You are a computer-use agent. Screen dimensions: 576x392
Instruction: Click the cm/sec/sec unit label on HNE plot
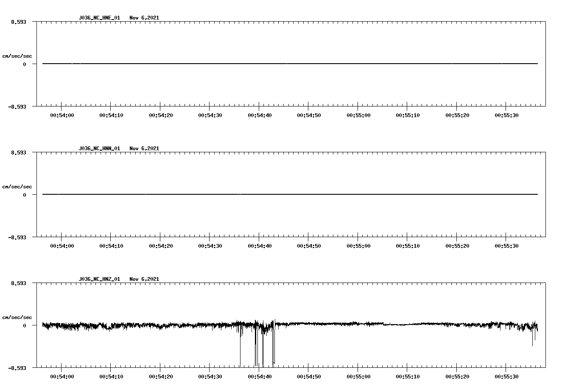pos(17,56)
